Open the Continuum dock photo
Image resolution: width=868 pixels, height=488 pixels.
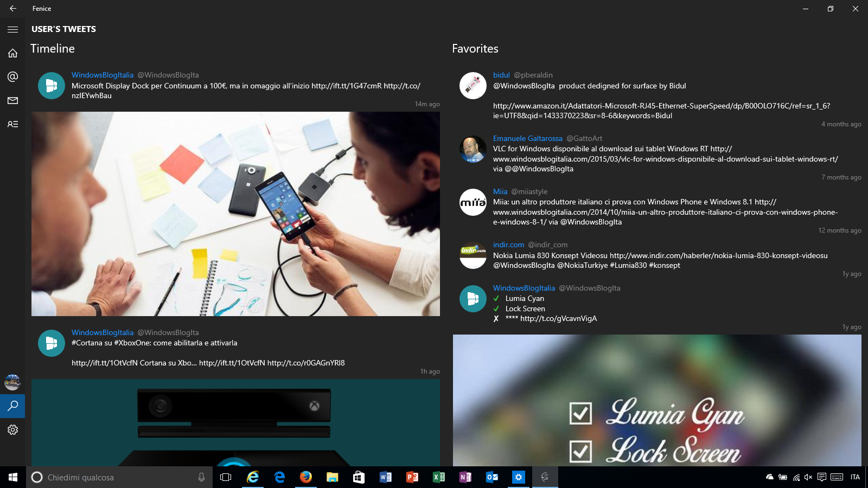235,214
